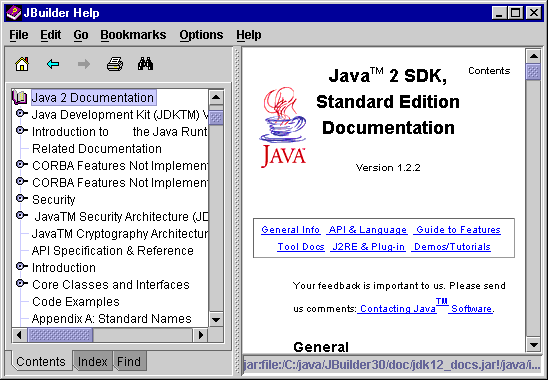Viewport: 548px width, 380px height.
Task: Select Related Documentation tree item
Action: [97, 149]
